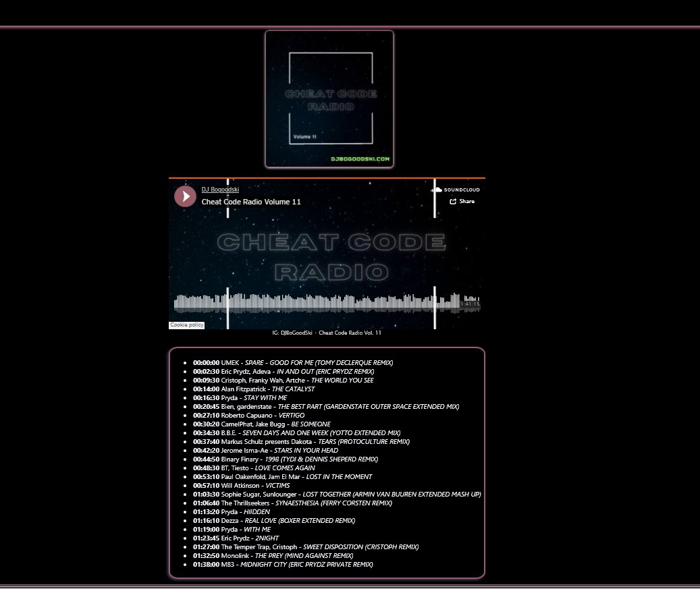Open Cheat Code Radio Volume 11 title
The height and width of the screenshot is (589, 700).
pyautogui.click(x=251, y=202)
